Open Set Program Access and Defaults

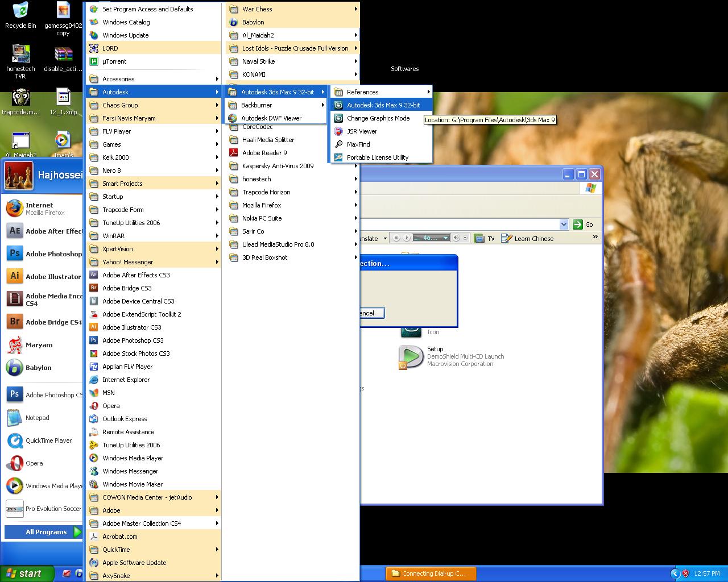pos(154,9)
